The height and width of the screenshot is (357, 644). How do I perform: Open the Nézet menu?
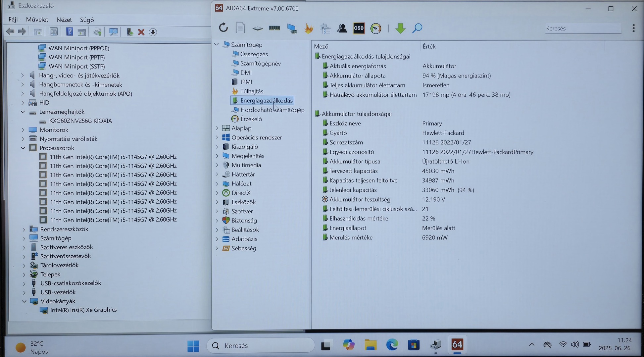click(64, 20)
